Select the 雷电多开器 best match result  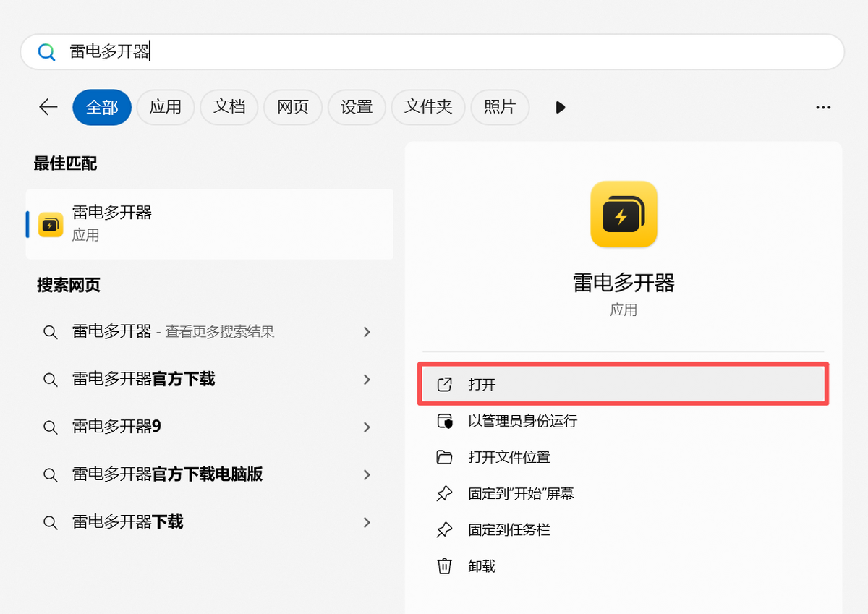pos(210,223)
